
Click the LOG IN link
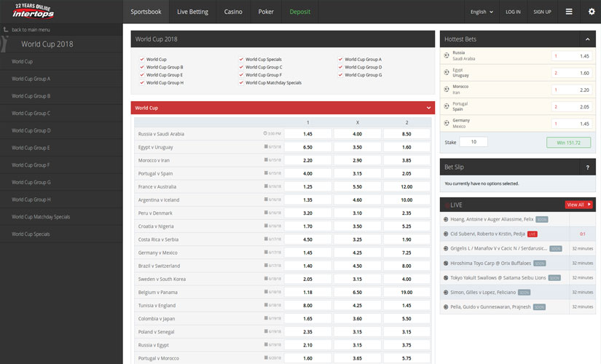(513, 12)
